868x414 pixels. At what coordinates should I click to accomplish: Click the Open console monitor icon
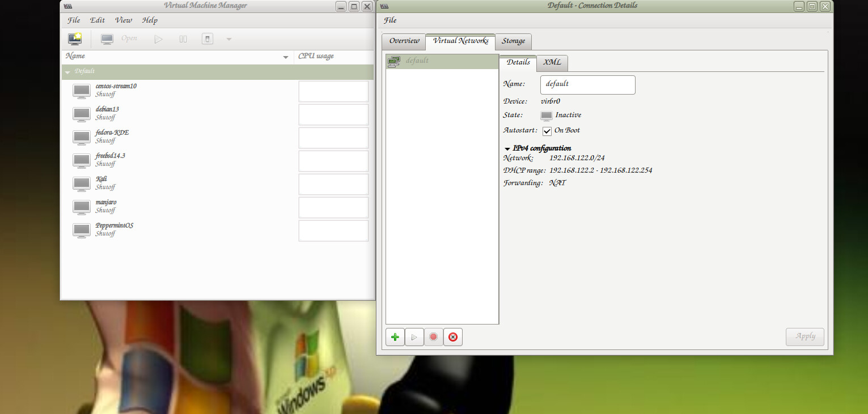click(107, 39)
